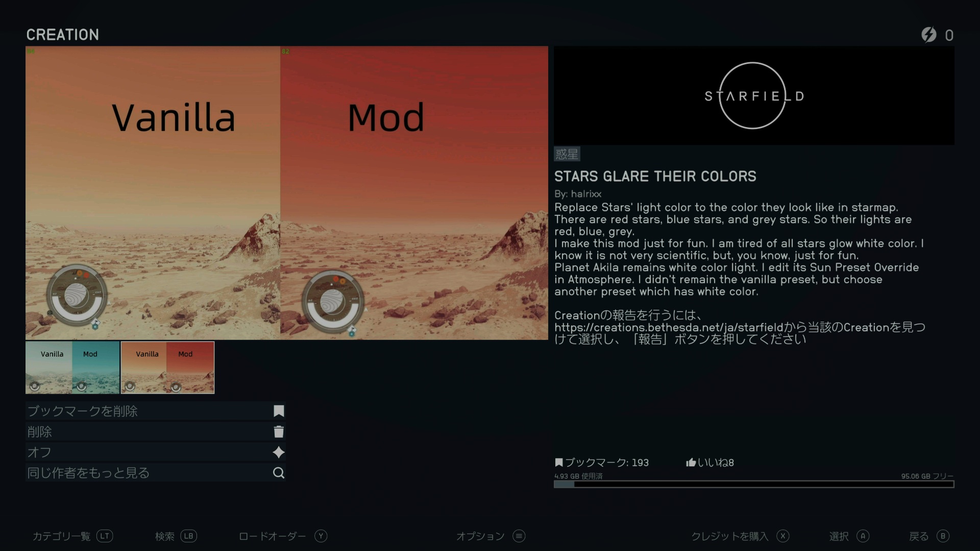Click the Y button icon for ロードオーダー
This screenshot has width=980, height=551.
[x=321, y=536]
